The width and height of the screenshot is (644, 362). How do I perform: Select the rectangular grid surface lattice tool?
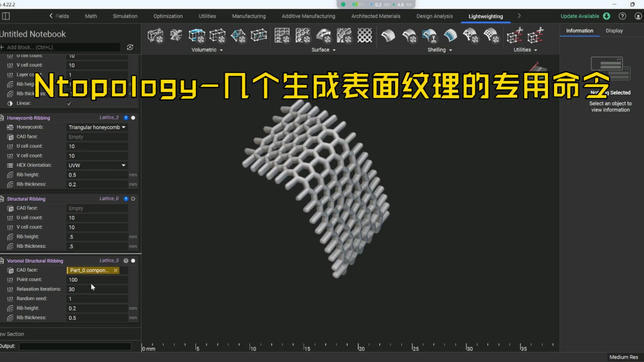[282, 35]
